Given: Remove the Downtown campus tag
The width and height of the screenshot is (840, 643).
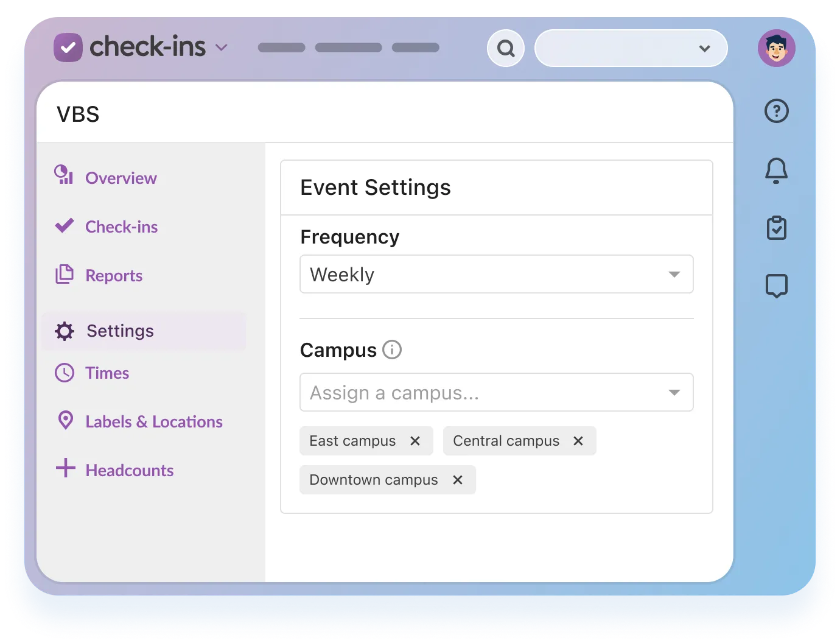Looking at the screenshot, I should pyautogui.click(x=458, y=480).
